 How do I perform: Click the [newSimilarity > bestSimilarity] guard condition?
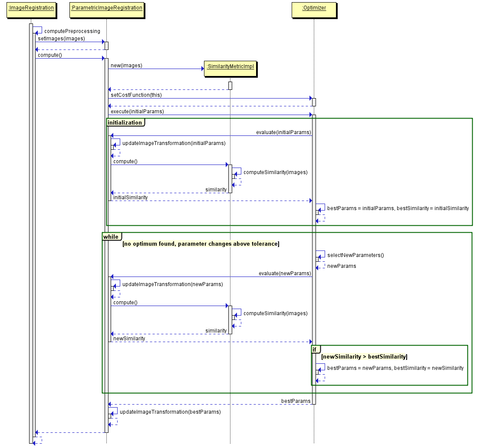(364, 357)
